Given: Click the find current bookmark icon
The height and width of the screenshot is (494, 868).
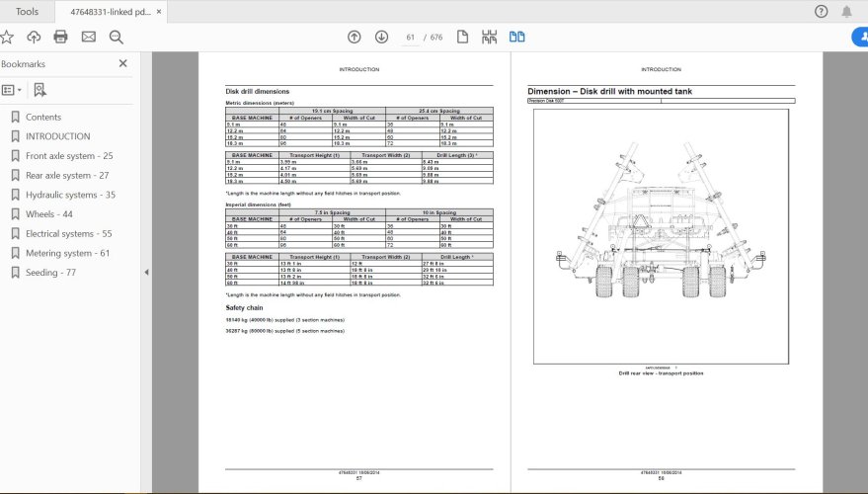Looking at the screenshot, I should (39, 90).
